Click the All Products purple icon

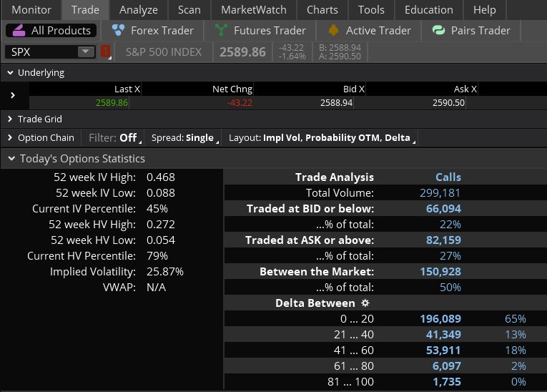pos(19,30)
